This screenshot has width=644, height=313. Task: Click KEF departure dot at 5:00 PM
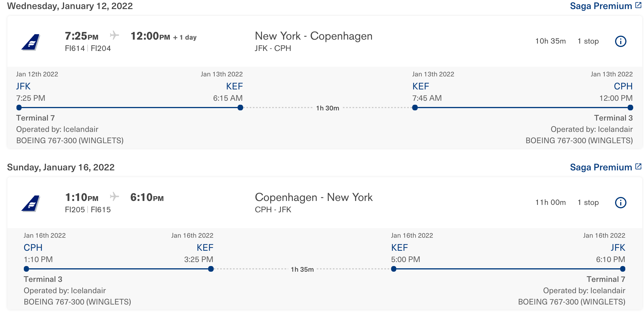pos(394,269)
